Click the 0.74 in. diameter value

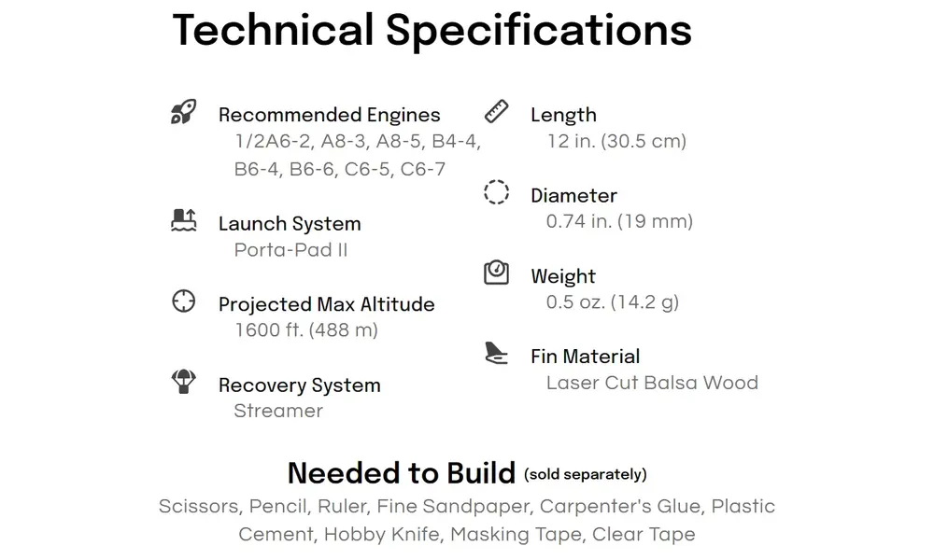(x=619, y=221)
